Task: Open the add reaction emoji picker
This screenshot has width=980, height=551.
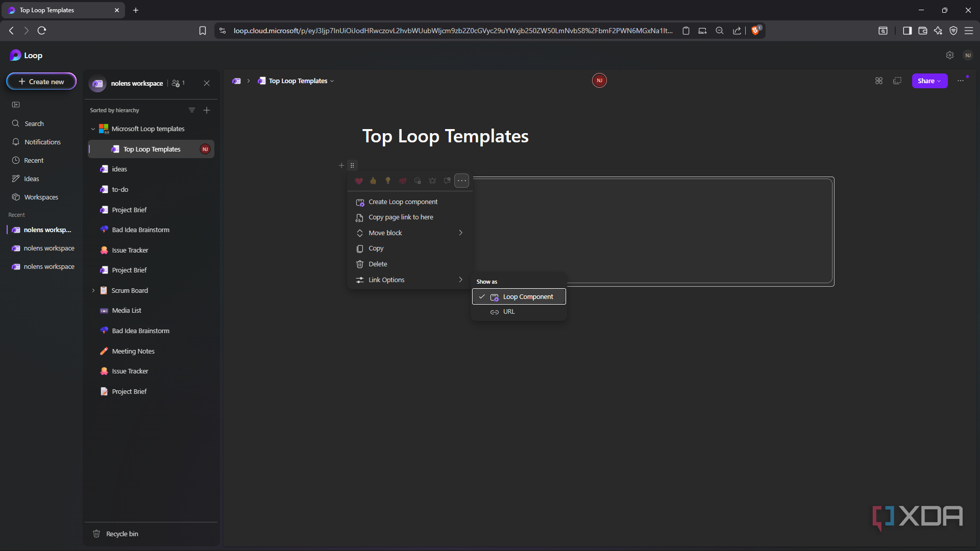Action: (418, 181)
